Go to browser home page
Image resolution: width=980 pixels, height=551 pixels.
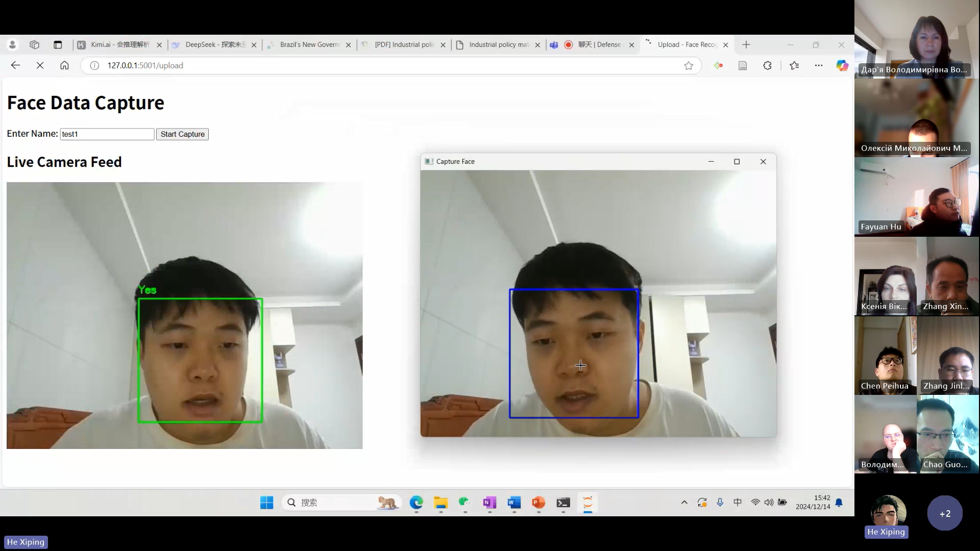click(x=64, y=65)
